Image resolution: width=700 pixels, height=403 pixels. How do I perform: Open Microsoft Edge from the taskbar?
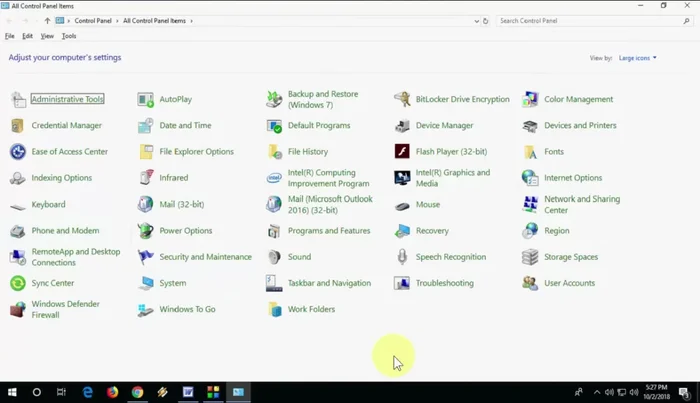click(88, 392)
